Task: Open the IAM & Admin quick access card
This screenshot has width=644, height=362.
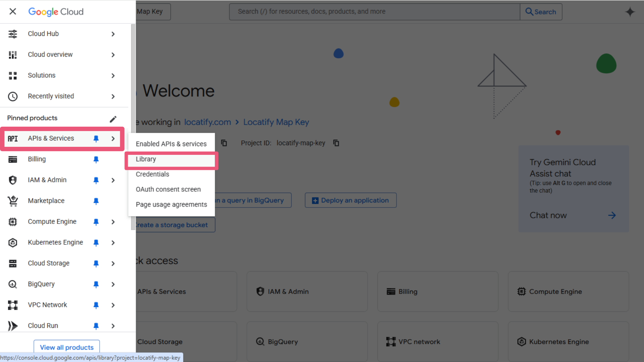Action: pos(307,292)
